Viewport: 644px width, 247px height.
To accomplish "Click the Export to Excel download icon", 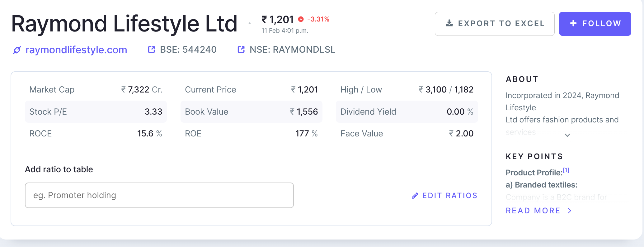I will 449,23.
